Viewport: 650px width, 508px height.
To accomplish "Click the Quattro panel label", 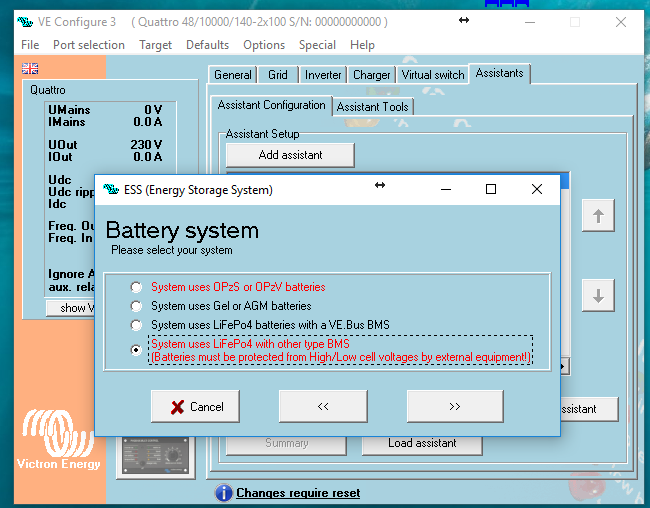I will [x=48, y=90].
